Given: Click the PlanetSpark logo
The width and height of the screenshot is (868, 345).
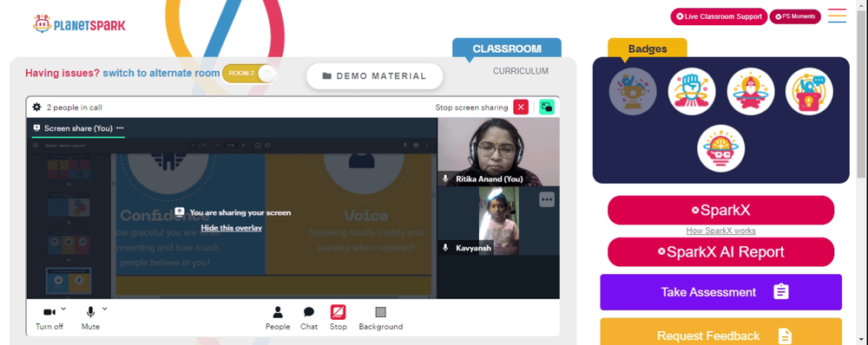Looking at the screenshot, I should 79,23.
